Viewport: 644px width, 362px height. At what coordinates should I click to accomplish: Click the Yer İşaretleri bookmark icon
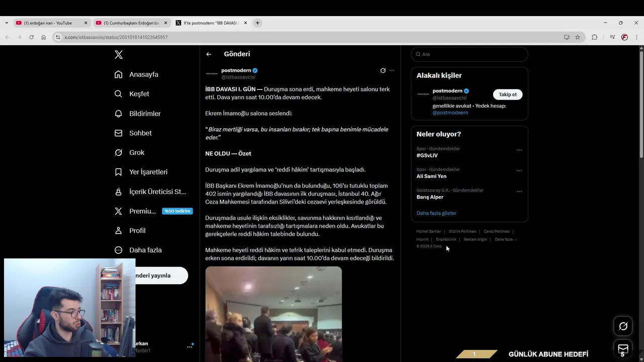(x=118, y=172)
